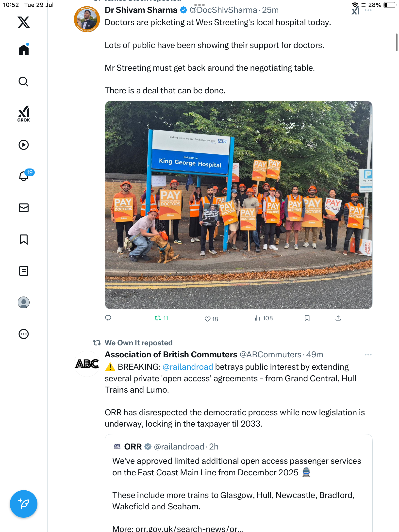Screen dimensions: 399x532
Task: View the King George Hospital picket photo
Action: [238, 205]
